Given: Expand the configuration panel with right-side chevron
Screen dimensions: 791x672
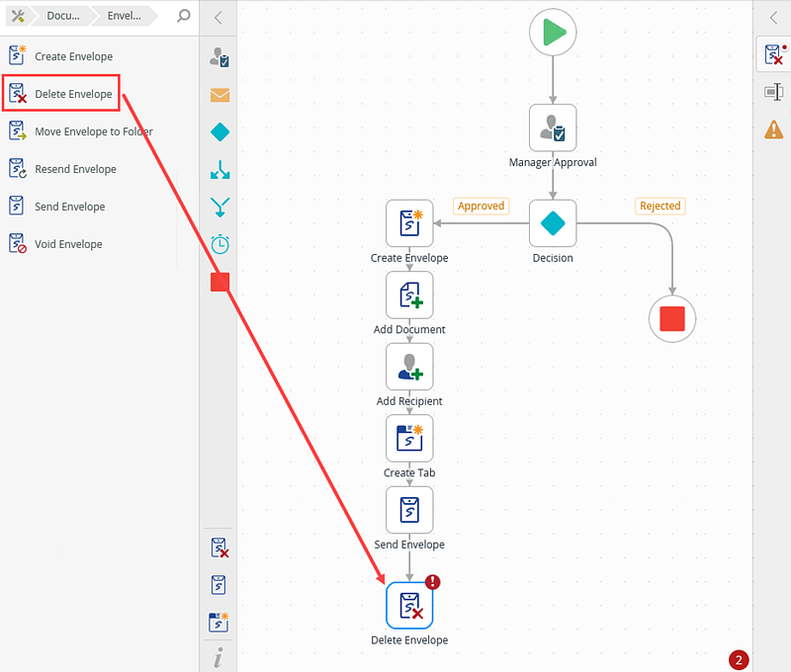Looking at the screenshot, I should [773, 18].
